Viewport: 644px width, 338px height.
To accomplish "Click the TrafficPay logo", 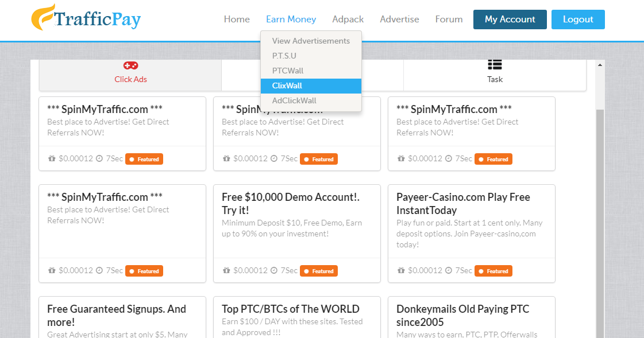I will pyautogui.click(x=86, y=18).
